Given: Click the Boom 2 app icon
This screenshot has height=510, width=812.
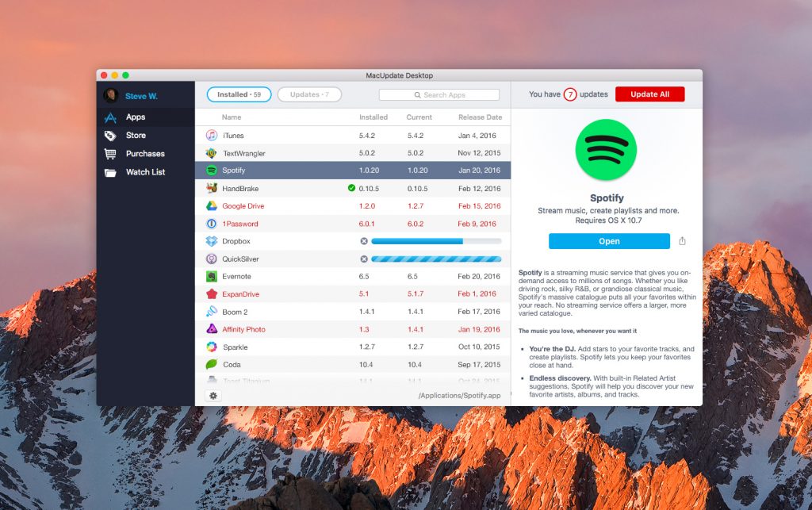Looking at the screenshot, I should pyautogui.click(x=211, y=312).
